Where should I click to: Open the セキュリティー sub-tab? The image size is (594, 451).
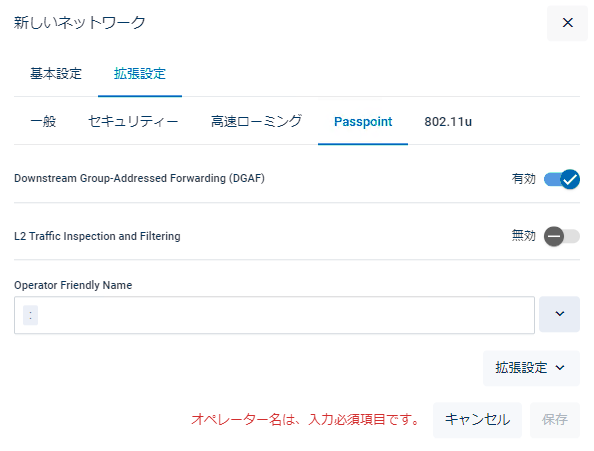(x=133, y=122)
